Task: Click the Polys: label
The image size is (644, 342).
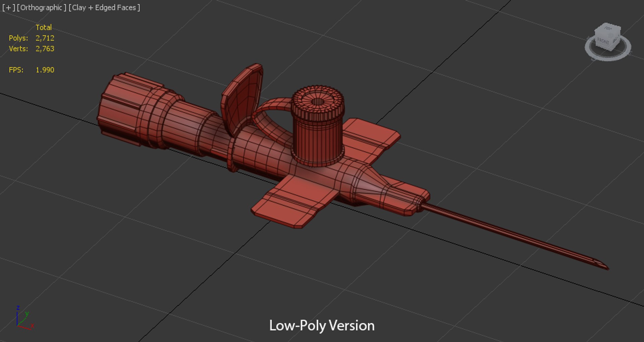Action: point(18,38)
